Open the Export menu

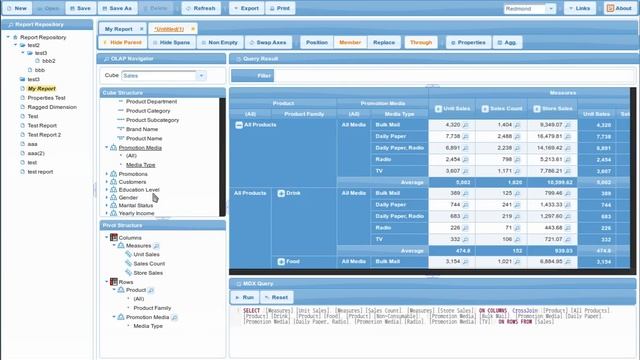coord(246,8)
